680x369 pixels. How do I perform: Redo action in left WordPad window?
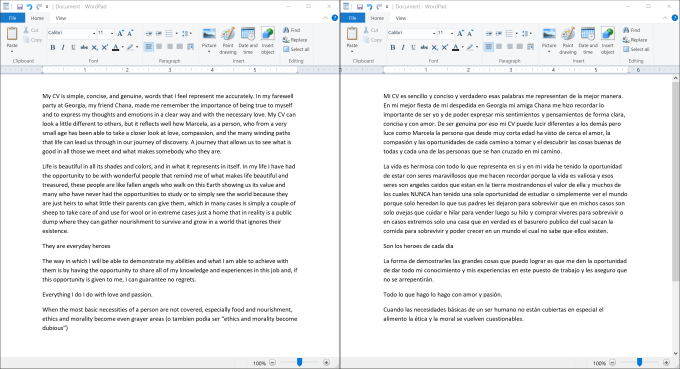pos(39,7)
